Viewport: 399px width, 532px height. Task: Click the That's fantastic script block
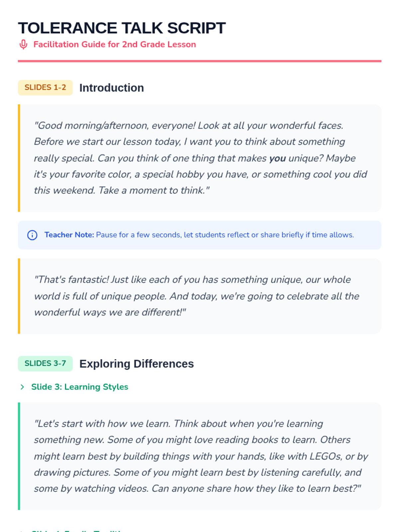click(199, 296)
